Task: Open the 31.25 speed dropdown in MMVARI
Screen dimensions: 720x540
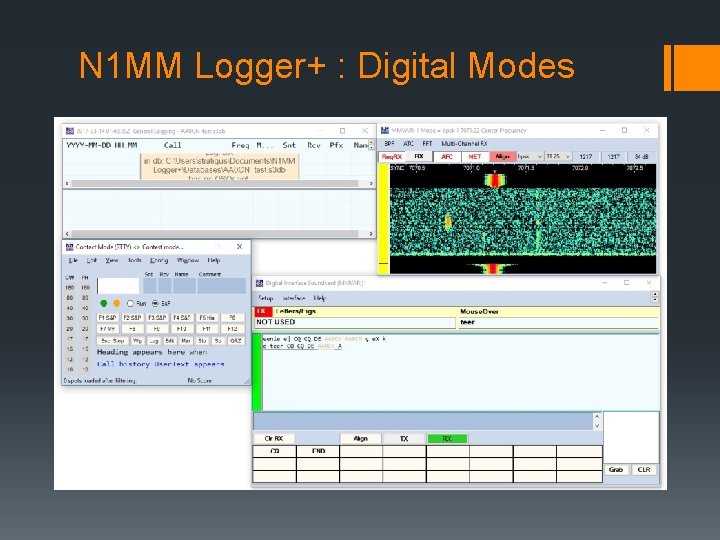Action: (x=558, y=157)
